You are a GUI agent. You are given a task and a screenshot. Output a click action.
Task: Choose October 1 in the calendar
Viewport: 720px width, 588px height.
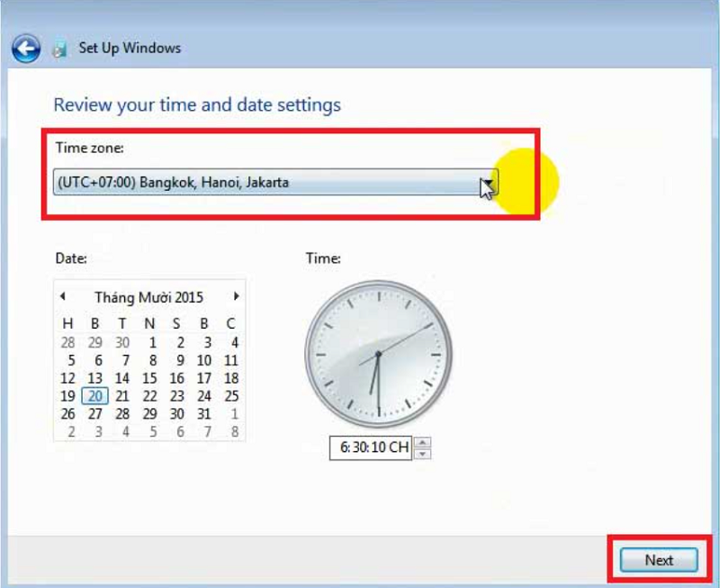tap(152, 342)
